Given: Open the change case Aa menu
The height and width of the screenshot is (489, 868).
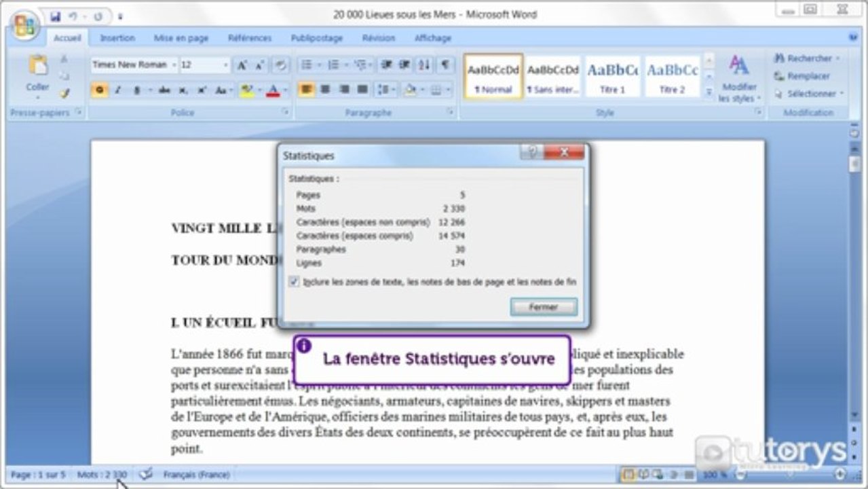Looking at the screenshot, I should click(x=222, y=90).
